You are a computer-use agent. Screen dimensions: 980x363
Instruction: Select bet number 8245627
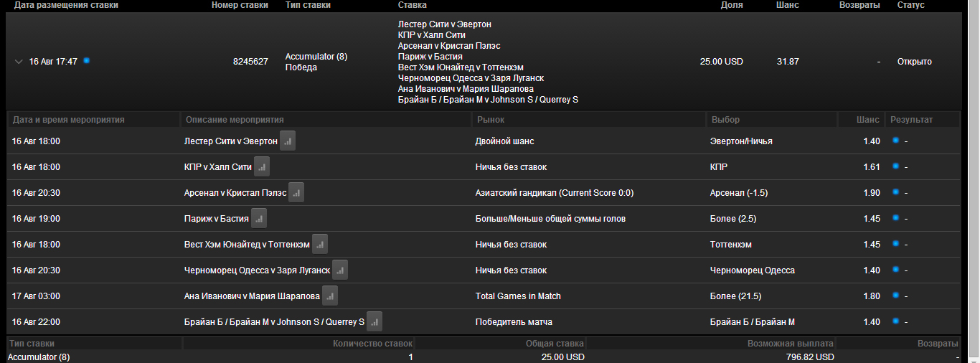pos(250,62)
